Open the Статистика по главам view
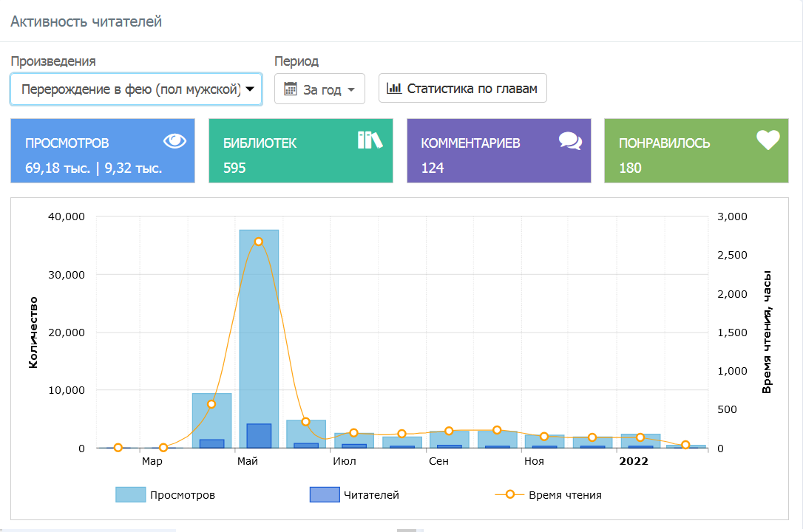This screenshot has width=803, height=532. 463,88
